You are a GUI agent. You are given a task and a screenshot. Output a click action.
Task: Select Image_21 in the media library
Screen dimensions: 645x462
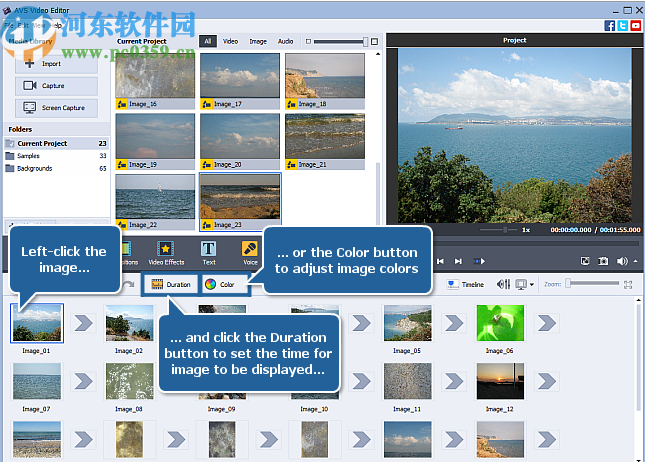[x=325, y=142]
